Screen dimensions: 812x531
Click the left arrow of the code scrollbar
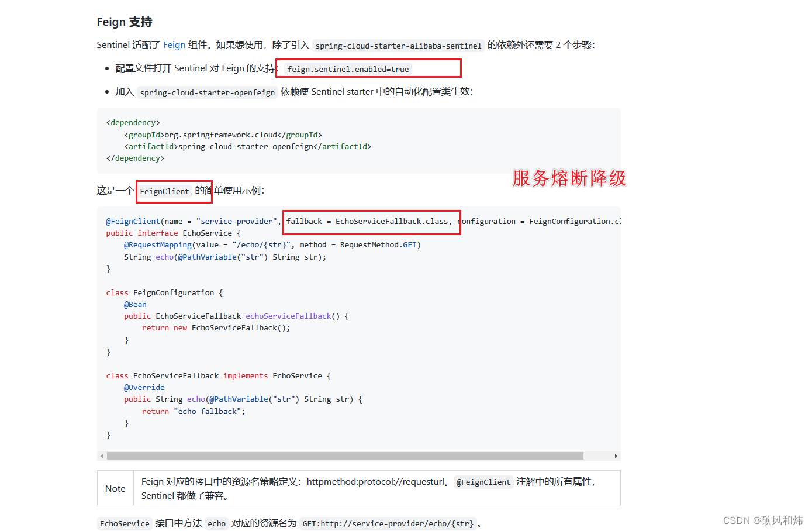(102, 456)
